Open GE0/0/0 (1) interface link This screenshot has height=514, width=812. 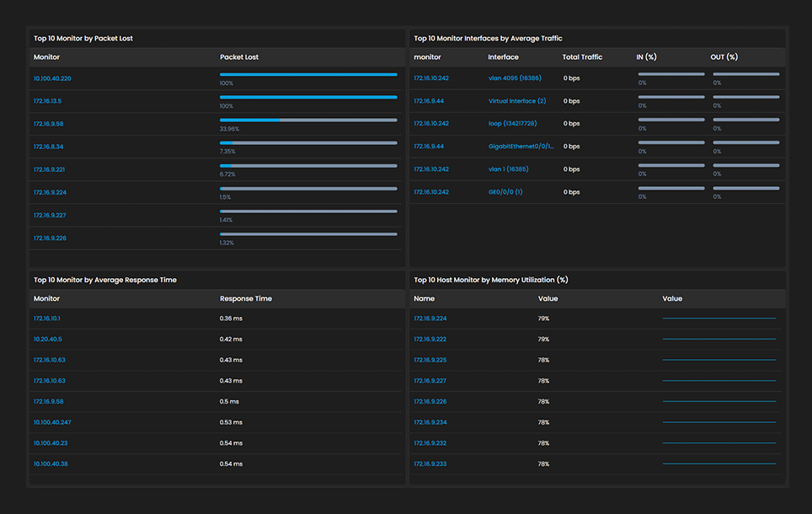point(505,192)
